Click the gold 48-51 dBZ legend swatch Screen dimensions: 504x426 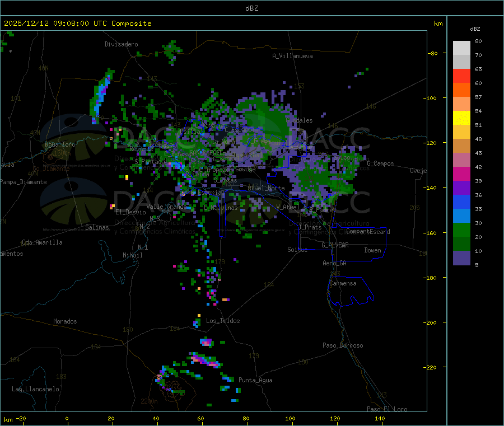tap(461, 132)
